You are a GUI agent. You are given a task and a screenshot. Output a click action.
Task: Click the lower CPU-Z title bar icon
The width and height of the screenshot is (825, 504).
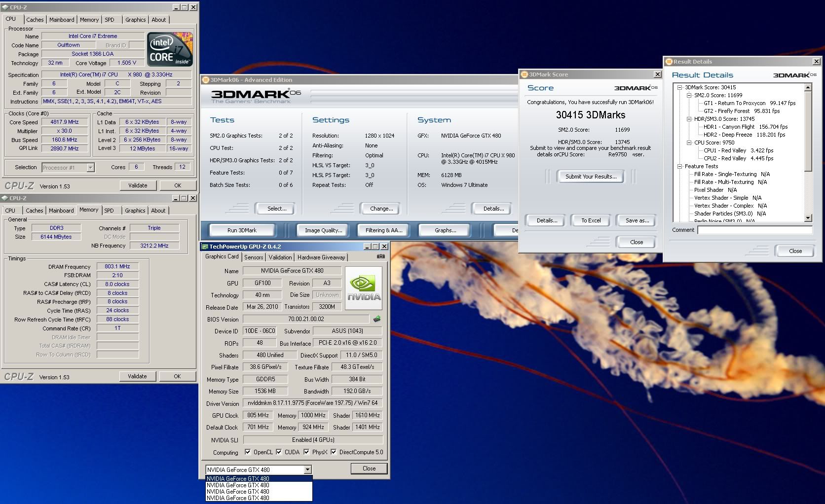pos(5,198)
